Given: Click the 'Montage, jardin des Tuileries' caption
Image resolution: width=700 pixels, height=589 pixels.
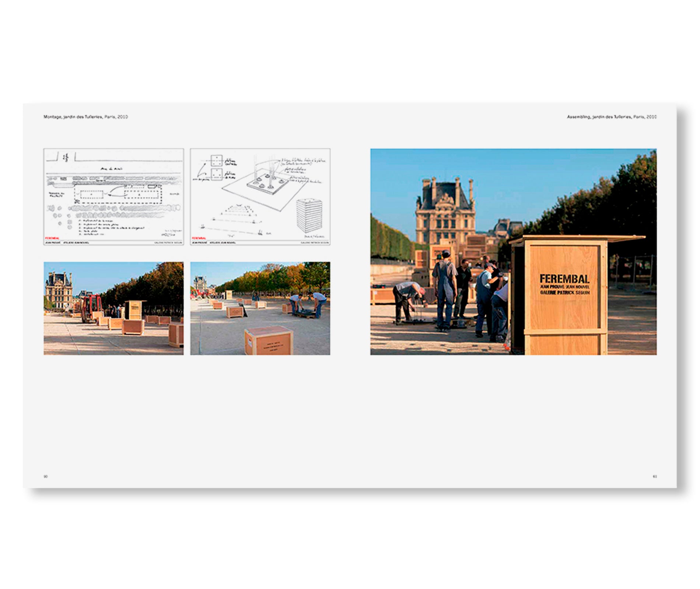Looking at the screenshot, I should point(85,117).
